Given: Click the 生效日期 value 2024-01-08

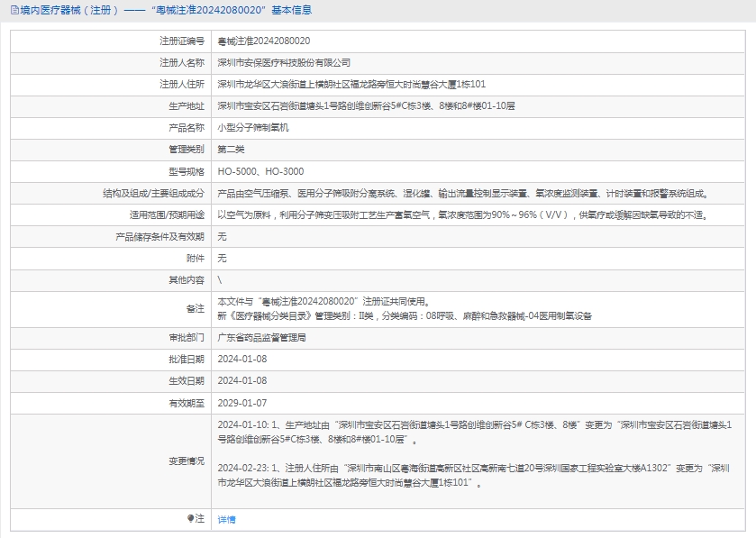Looking at the screenshot, I should point(242,381).
